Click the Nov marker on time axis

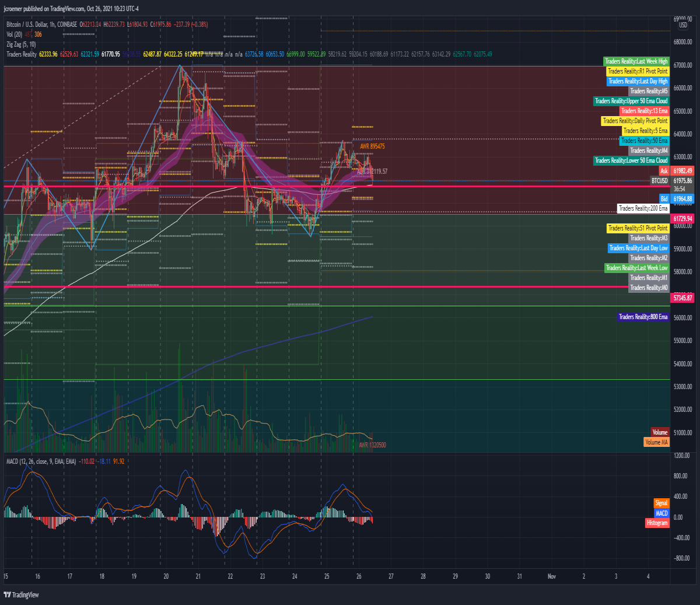[551, 576]
